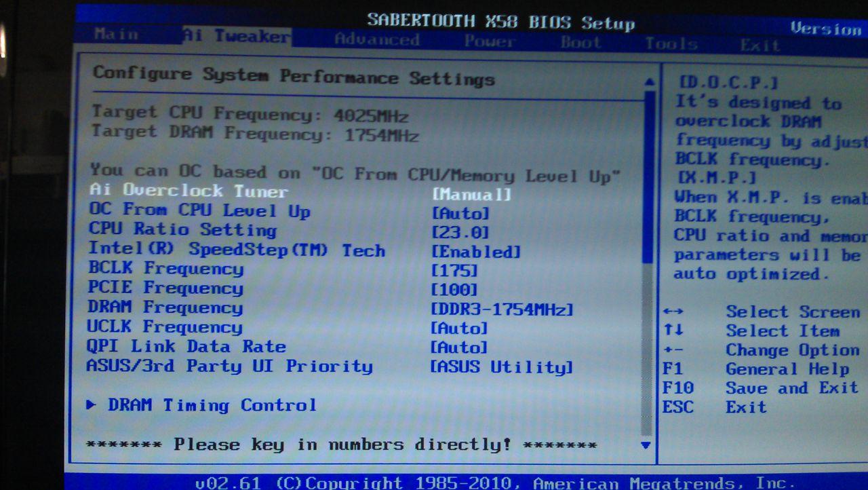Click the [D.O.C.P.] help heading

point(728,83)
